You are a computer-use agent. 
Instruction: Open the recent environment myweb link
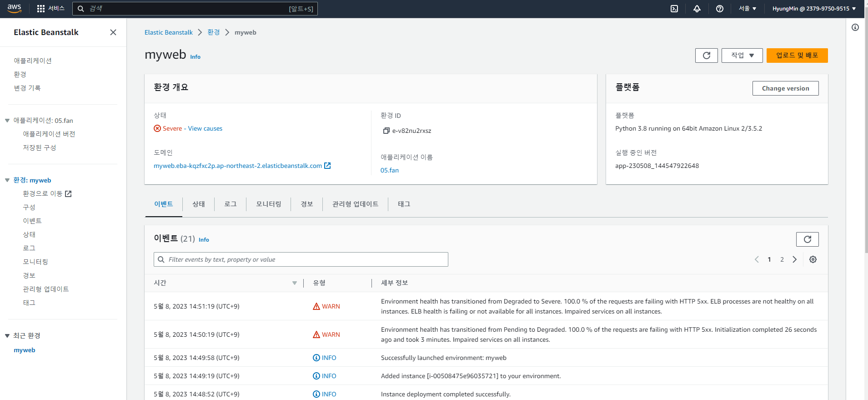tap(25, 350)
